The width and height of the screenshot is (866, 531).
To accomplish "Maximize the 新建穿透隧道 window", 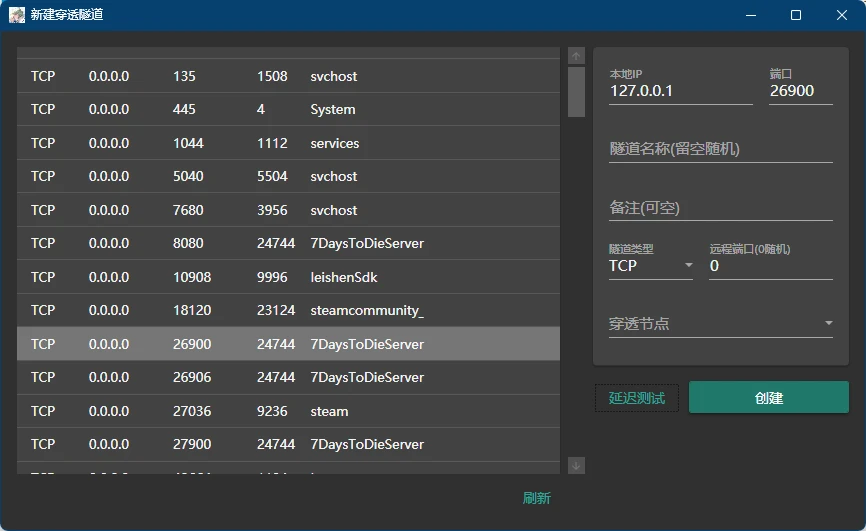I will tap(796, 15).
